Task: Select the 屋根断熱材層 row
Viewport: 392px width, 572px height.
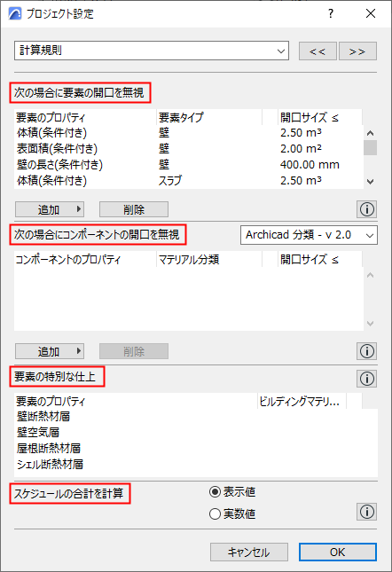Action: coord(196,449)
